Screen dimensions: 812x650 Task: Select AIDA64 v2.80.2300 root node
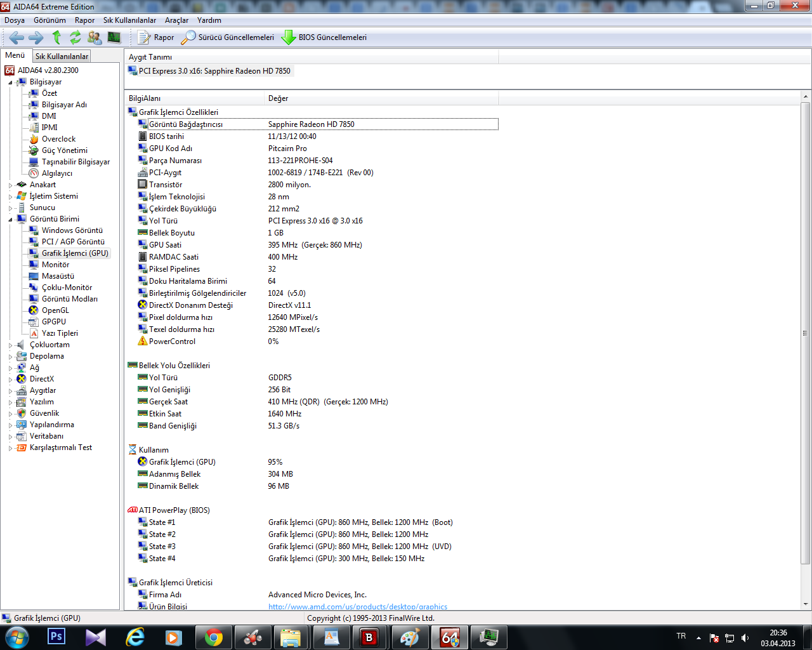coord(48,70)
